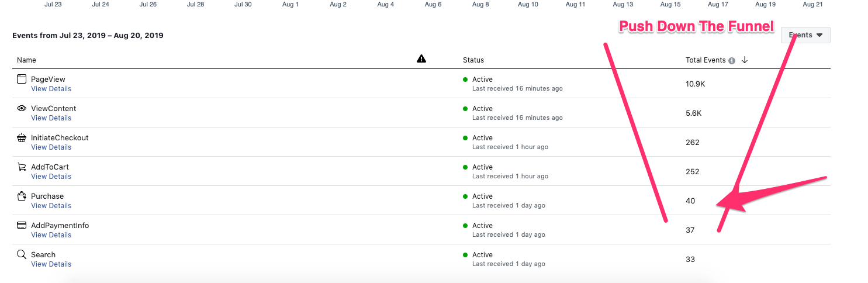
Task: Open the Events dropdown button
Action: pyautogui.click(x=805, y=35)
